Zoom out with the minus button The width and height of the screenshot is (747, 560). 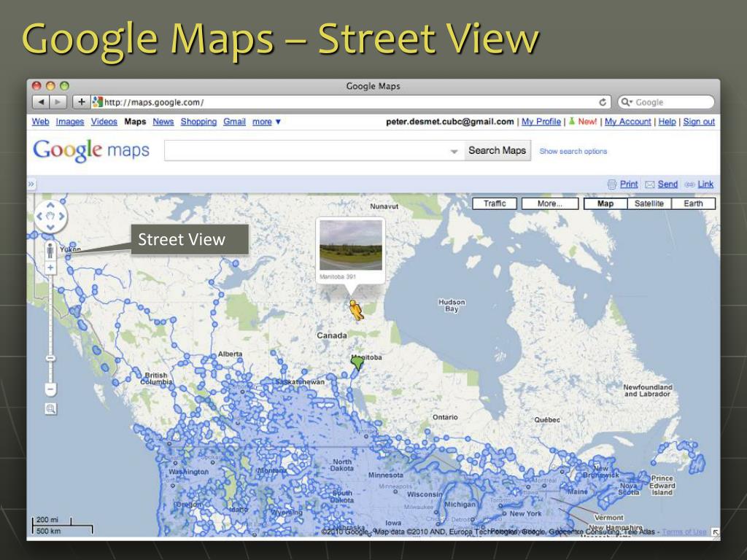[50, 389]
